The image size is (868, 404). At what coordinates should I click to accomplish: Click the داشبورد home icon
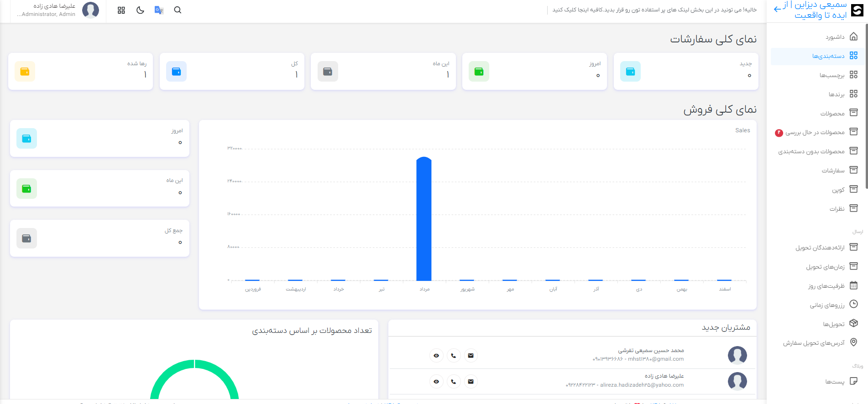(x=854, y=36)
